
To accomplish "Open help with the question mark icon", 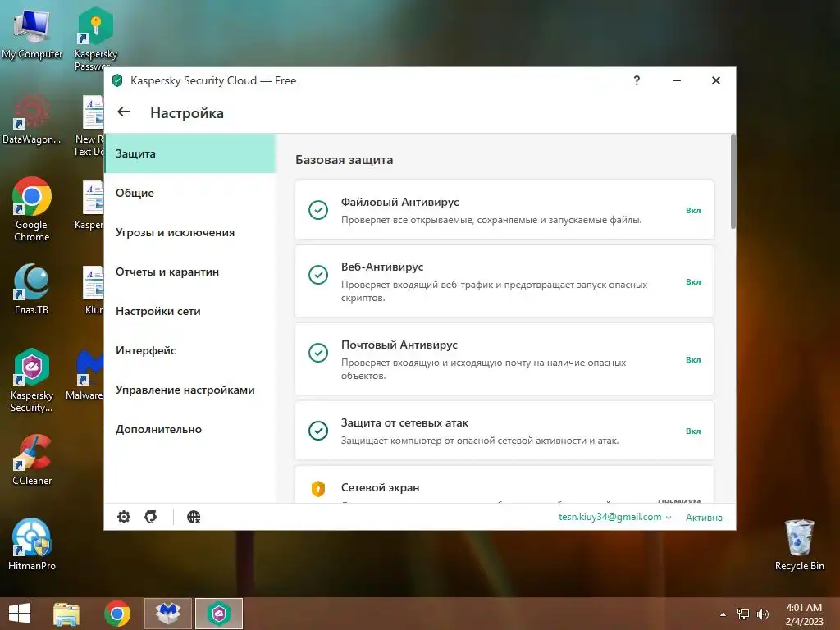I will pos(637,80).
